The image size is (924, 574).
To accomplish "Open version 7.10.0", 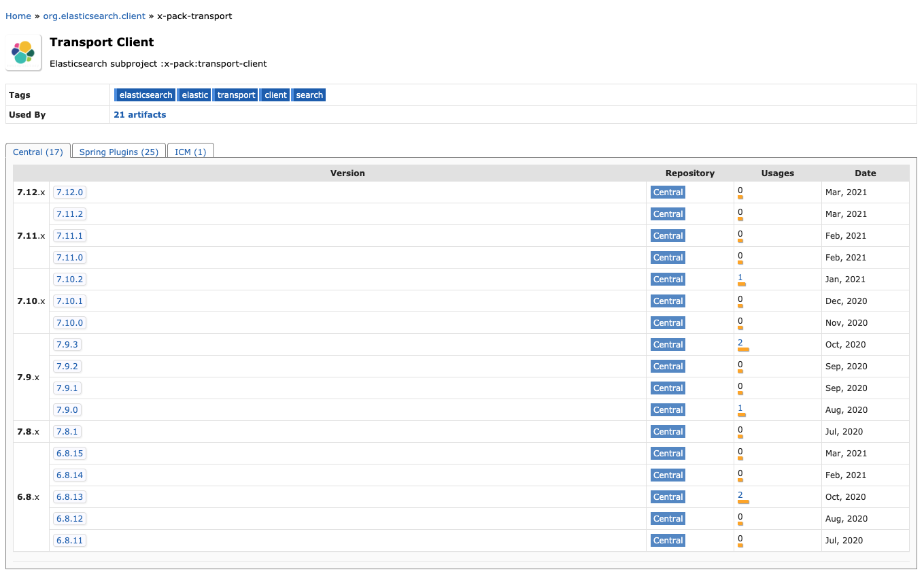I will 69,323.
